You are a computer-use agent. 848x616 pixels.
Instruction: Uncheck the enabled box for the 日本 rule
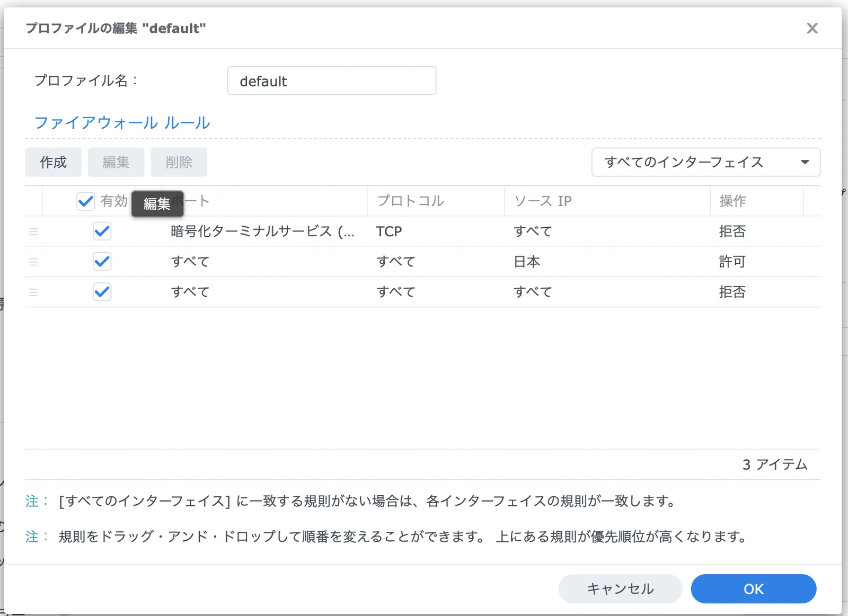(x=102, y=262)
